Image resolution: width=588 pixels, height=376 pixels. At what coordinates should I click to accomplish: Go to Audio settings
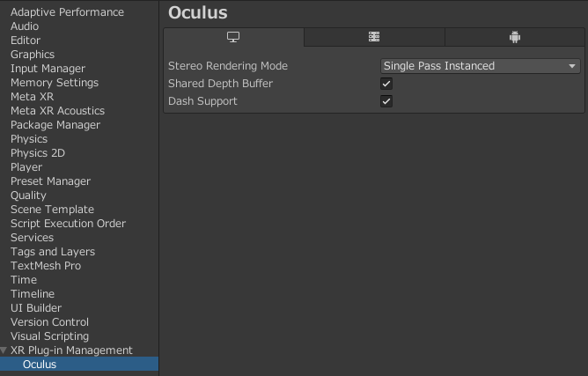tap(25, 26)
